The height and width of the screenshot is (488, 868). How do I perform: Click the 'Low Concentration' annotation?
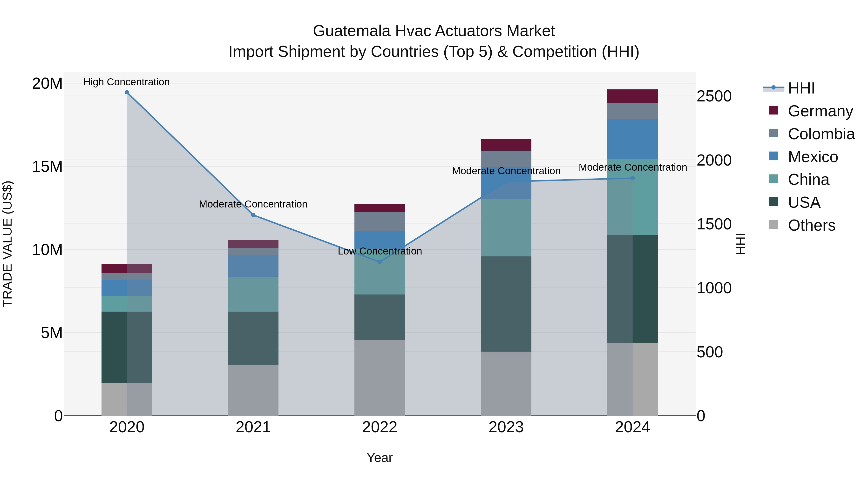(x=380, y=251)
